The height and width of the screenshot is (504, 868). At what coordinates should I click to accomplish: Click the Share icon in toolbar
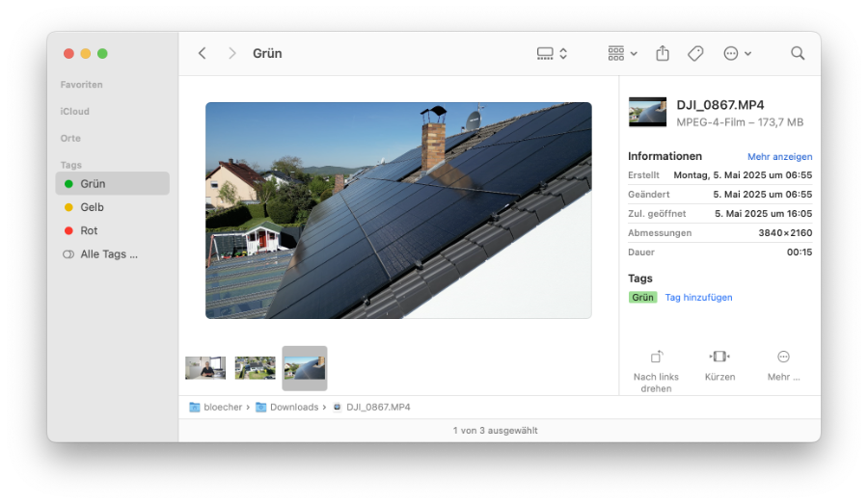coord(663,53)
